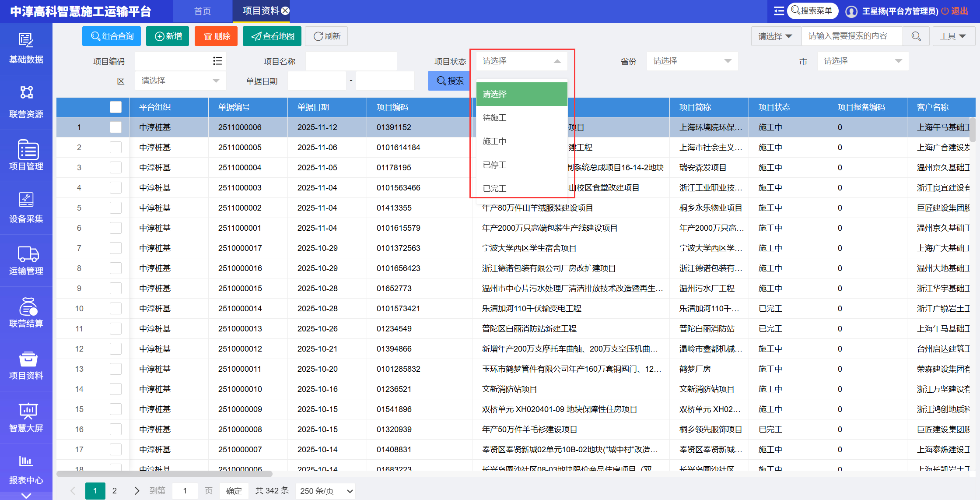This screenshot has height=500, width=980.
Task: Open the 250 条/页 page size dropdown
Action: click(325, 491)
